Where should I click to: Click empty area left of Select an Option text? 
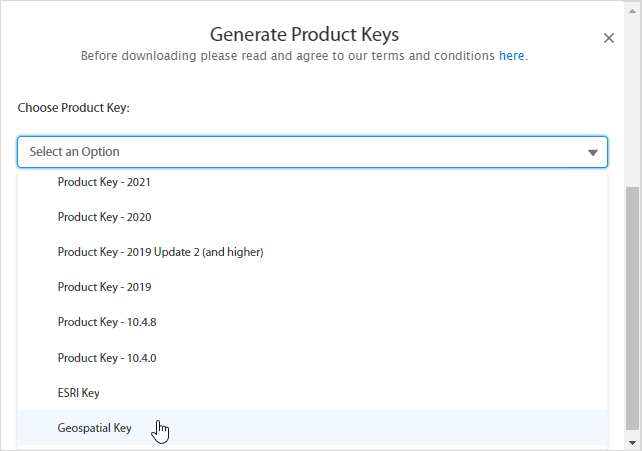(23, 152)
